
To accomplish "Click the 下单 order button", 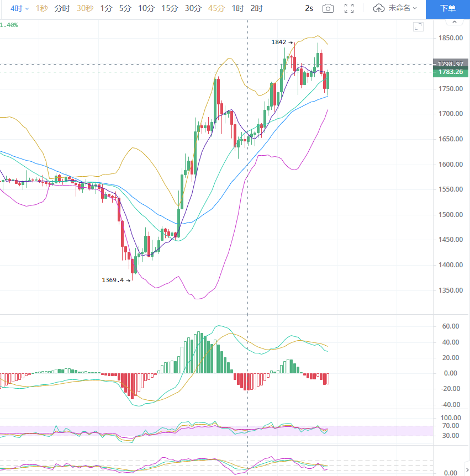I will [x=448, y=8].
